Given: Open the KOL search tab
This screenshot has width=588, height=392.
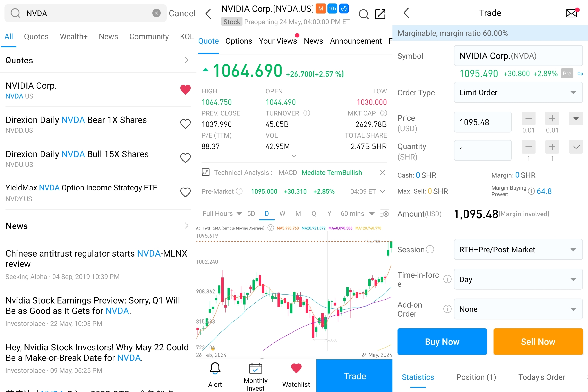Looking at the screenshot, I should tap(187, 37).
